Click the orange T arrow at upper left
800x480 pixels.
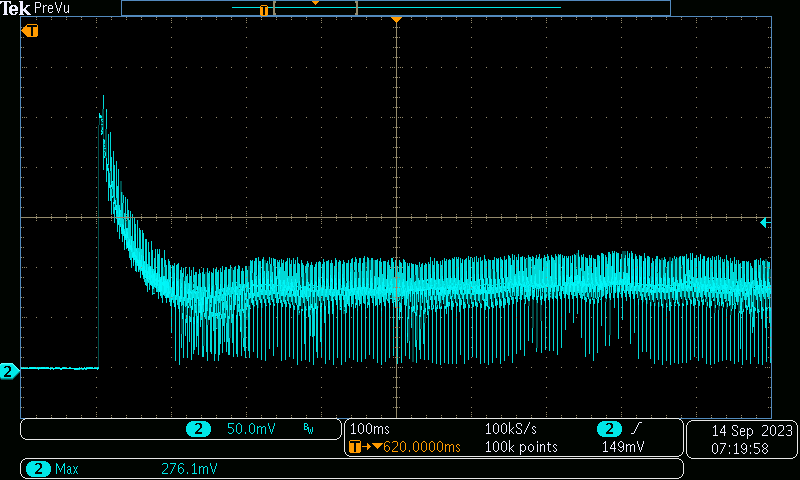point(30,31)
